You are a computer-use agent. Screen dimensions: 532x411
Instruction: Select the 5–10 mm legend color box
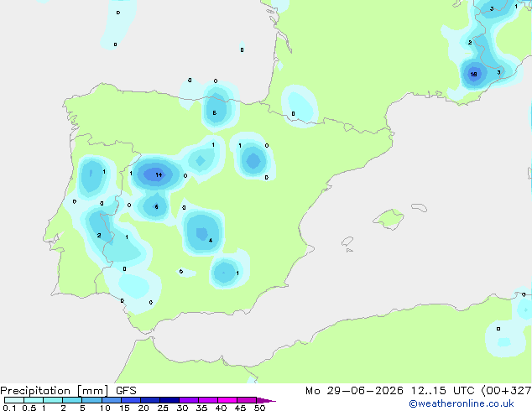[x=91, y=400]
